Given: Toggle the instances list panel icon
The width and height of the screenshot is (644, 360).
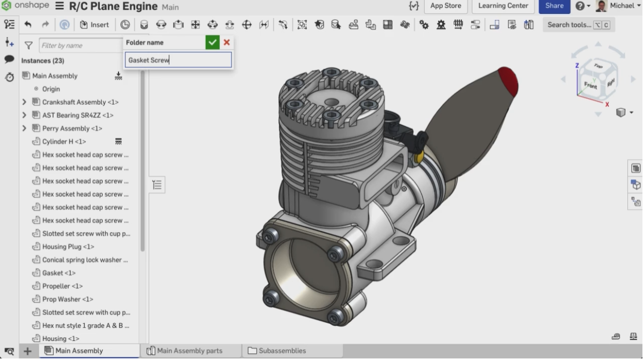Looking at the screenshot, I should (9, 24).
